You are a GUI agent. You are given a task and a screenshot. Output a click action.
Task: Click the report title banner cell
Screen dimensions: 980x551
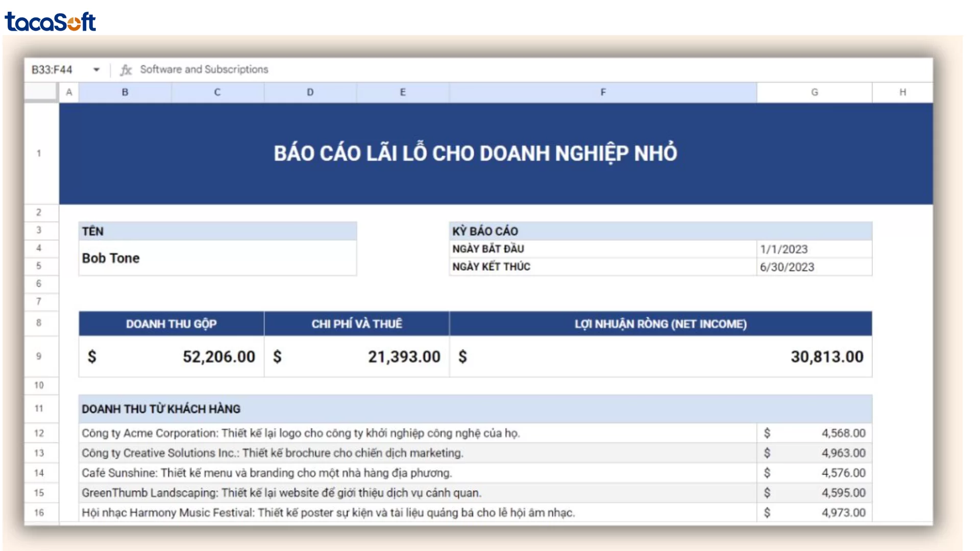pos(475,154)
